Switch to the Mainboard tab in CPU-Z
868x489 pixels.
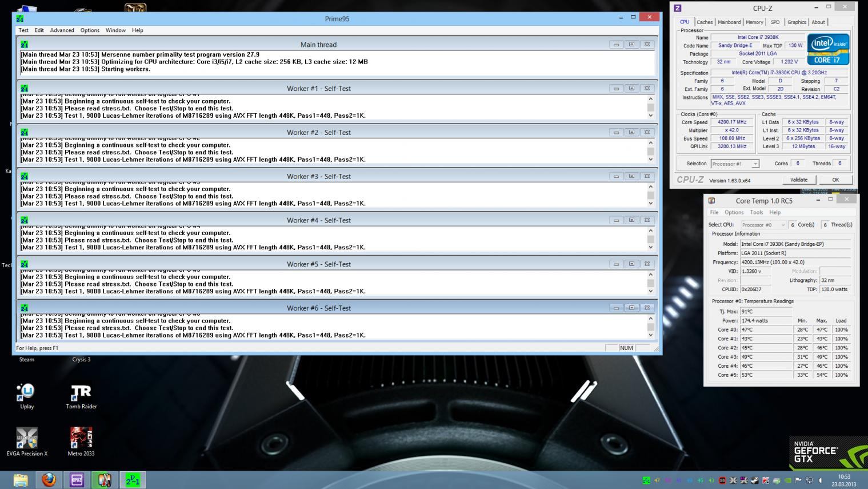click(729, 22)
